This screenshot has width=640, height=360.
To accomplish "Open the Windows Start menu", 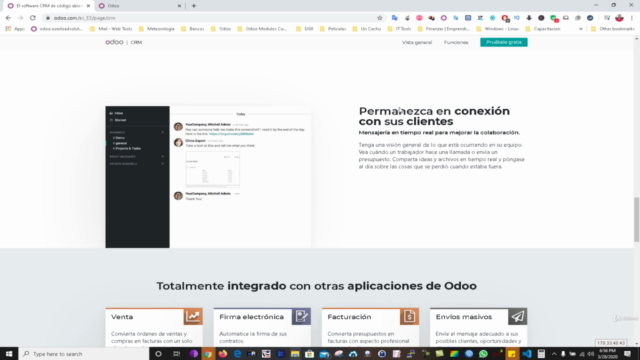I will (9, 354).
